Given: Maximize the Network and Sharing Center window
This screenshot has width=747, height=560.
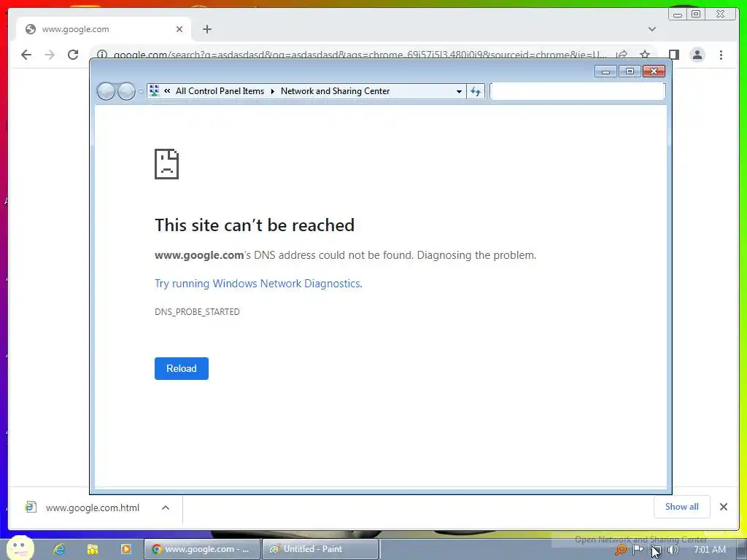Looking at the screenshot, I should 630,71.
